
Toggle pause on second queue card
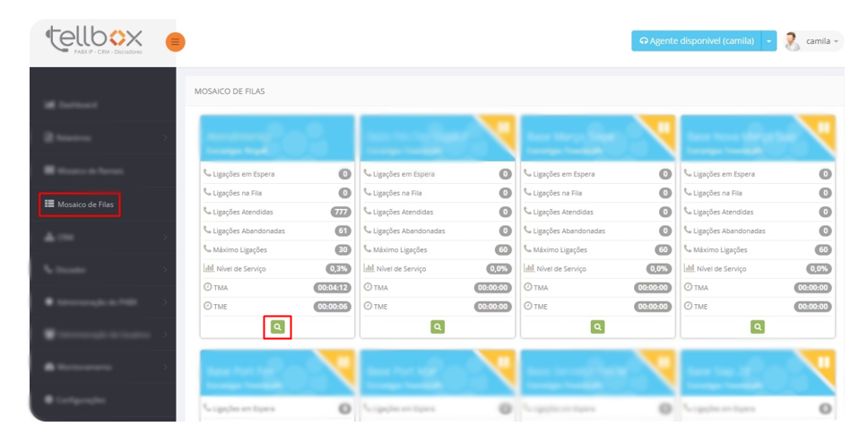503,127
